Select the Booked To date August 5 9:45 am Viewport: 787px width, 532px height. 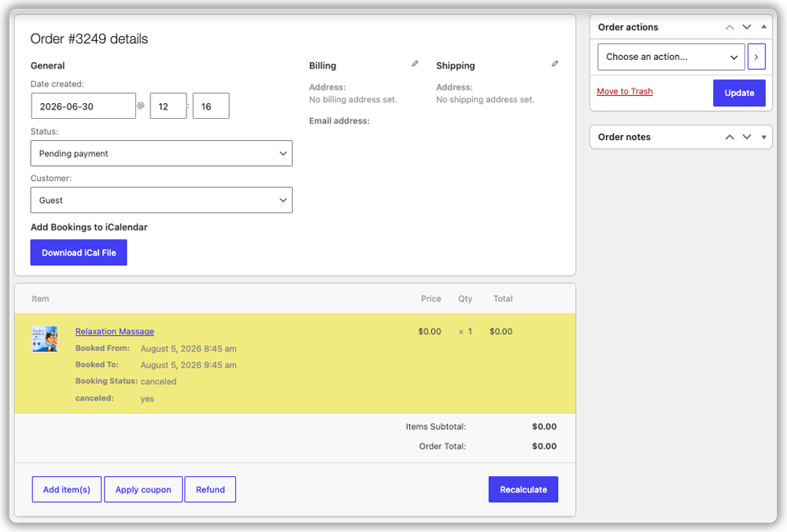[x=189, y=365]
